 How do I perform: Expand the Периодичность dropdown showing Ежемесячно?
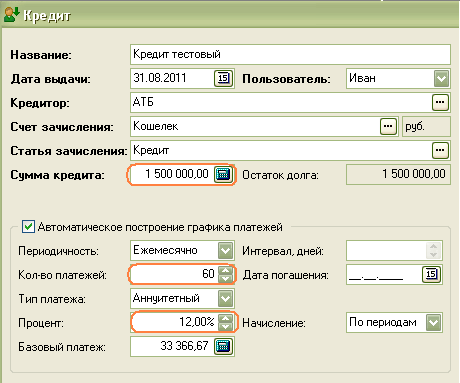[x=226, y=250]
